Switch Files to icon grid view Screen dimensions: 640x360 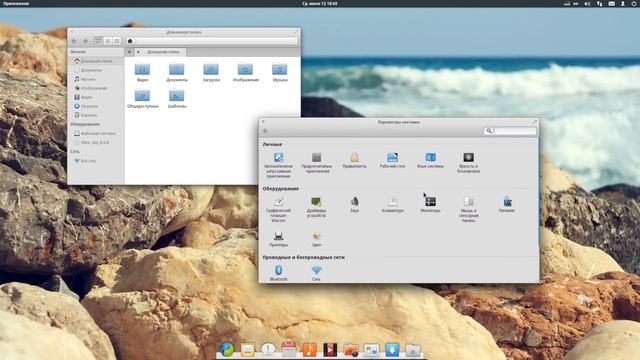click(x=98, y=41)
